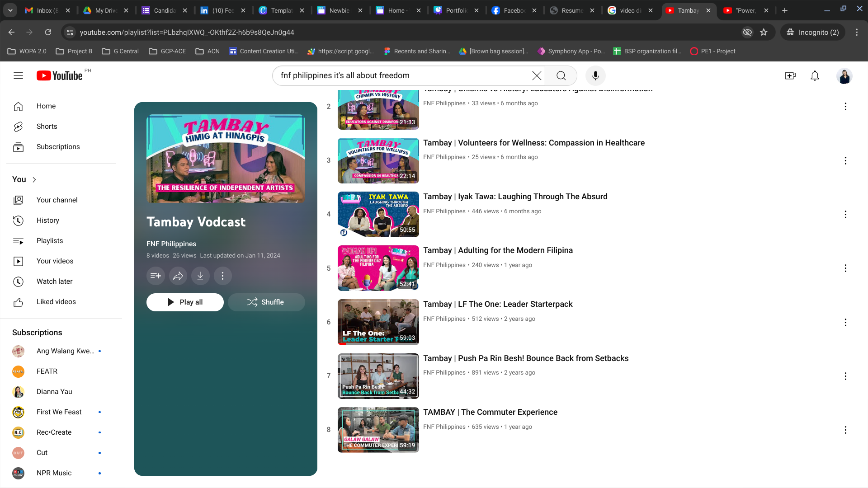Open Your videos in the sidebar
The width and height of the screenshot is (868, 488).
coord(61,261)
